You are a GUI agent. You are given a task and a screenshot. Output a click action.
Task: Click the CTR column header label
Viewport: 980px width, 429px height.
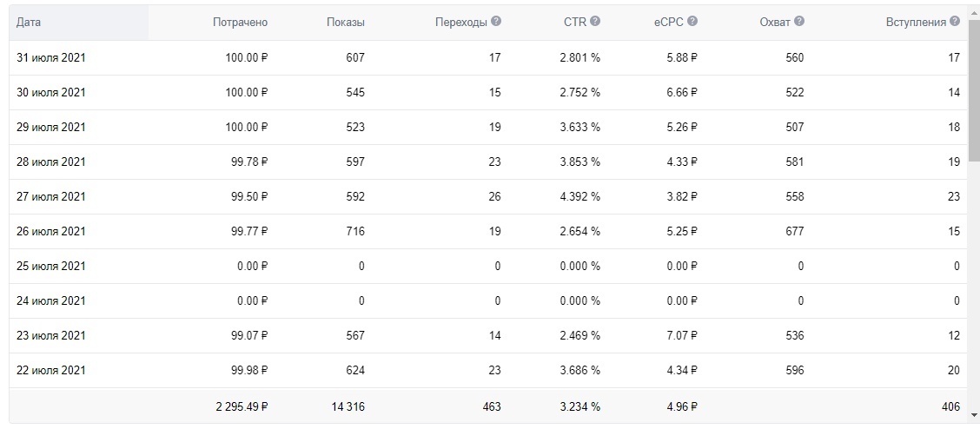coord(574,23)
